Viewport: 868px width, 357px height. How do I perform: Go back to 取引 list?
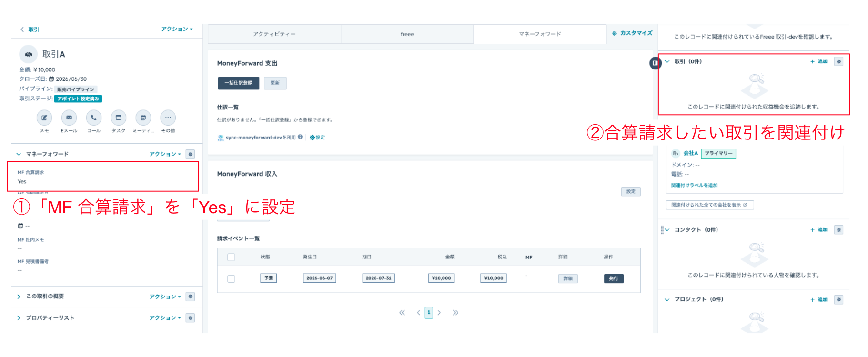(x=30, y=30)
